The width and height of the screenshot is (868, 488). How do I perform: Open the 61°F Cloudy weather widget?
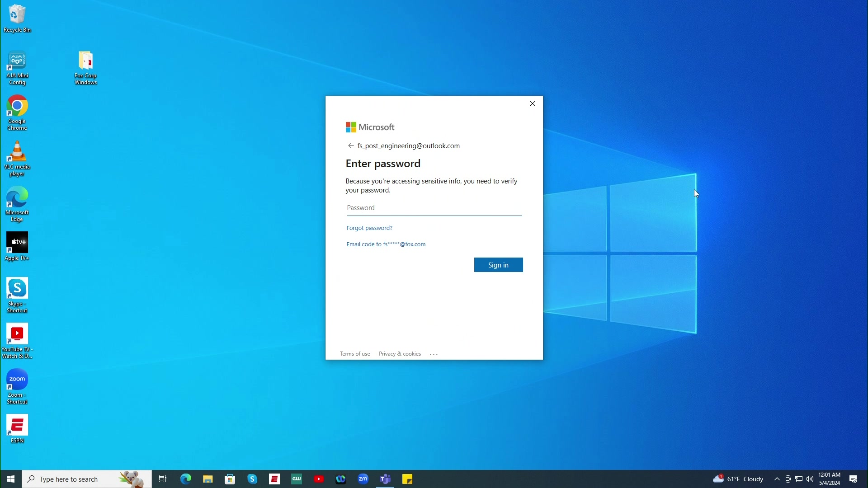[x=738, y=479]
